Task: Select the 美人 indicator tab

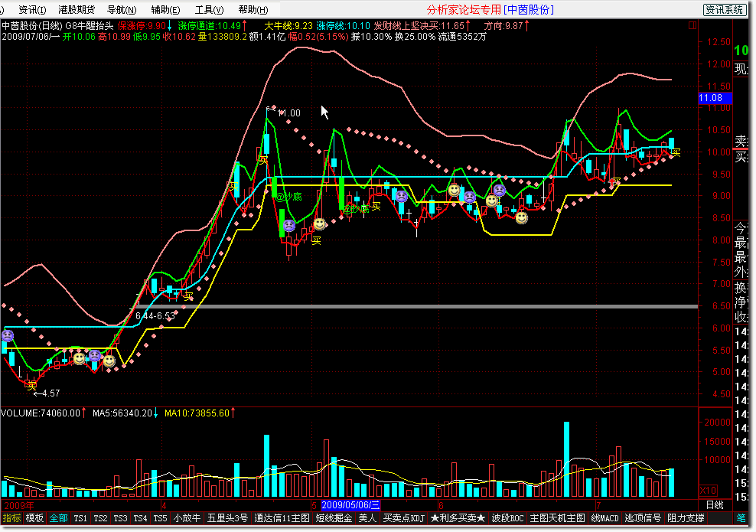Action: [x=367, y=518]
